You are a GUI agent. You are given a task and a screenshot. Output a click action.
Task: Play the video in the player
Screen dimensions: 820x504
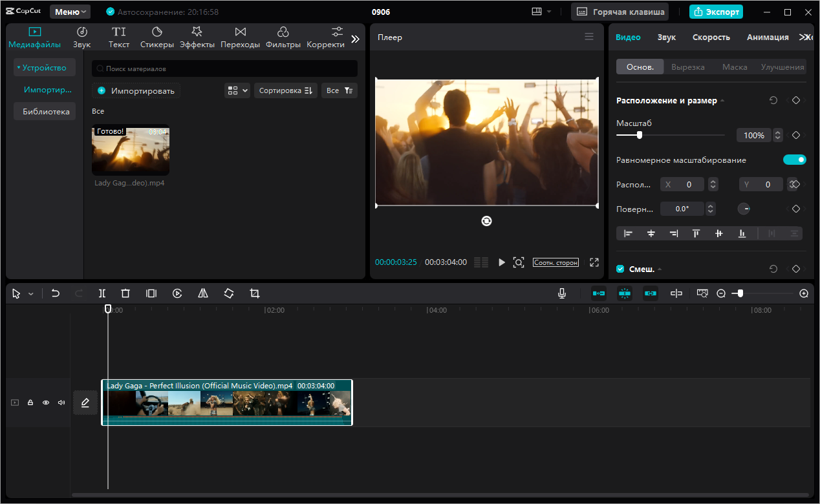501,262
